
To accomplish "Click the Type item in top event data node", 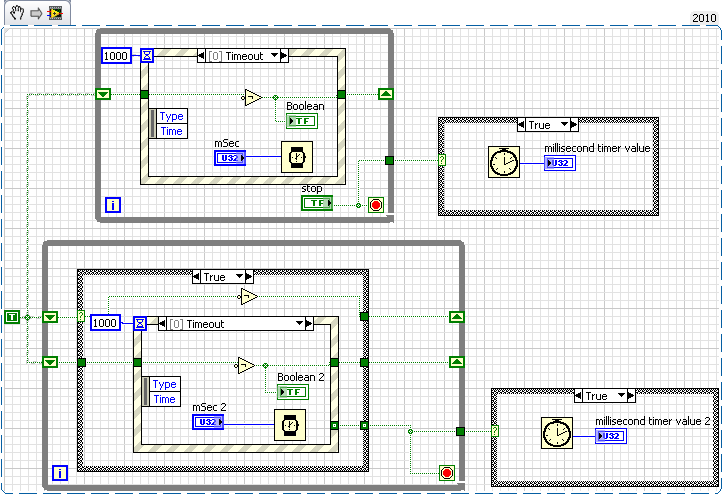I will [x=171, y=116].
